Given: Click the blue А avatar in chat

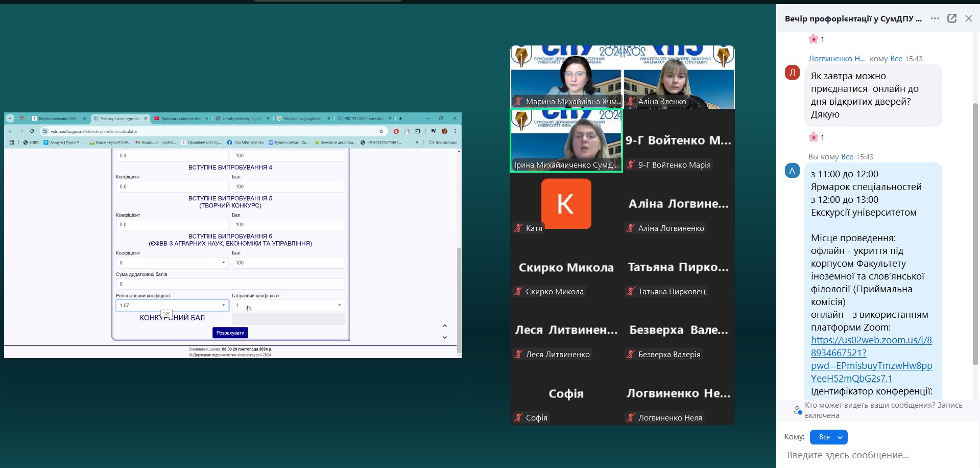Looking at the screenshot, I should point(792,171).
